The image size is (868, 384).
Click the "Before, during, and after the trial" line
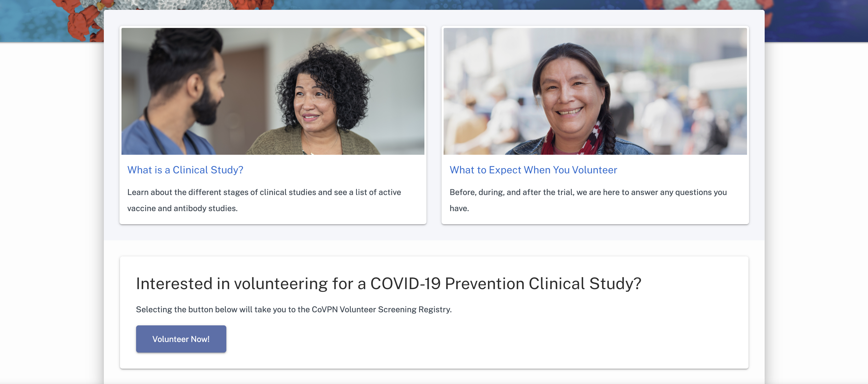(588, 192)
